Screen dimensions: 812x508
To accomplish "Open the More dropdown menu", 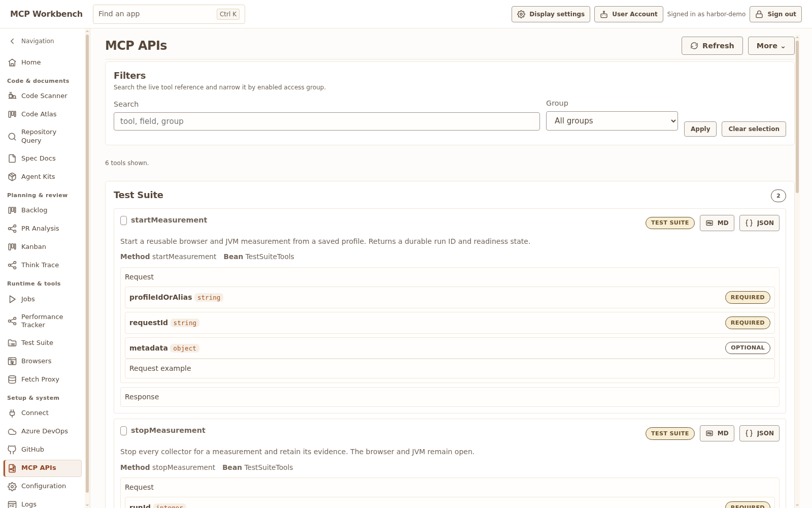I will [x=771, y=46].
